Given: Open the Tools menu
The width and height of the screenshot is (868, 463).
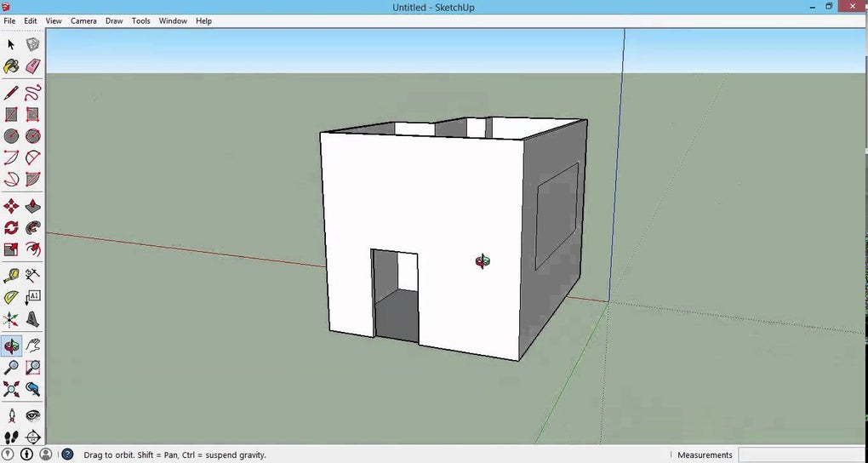Looking at the screenshot, I should (x=140, y=21).
